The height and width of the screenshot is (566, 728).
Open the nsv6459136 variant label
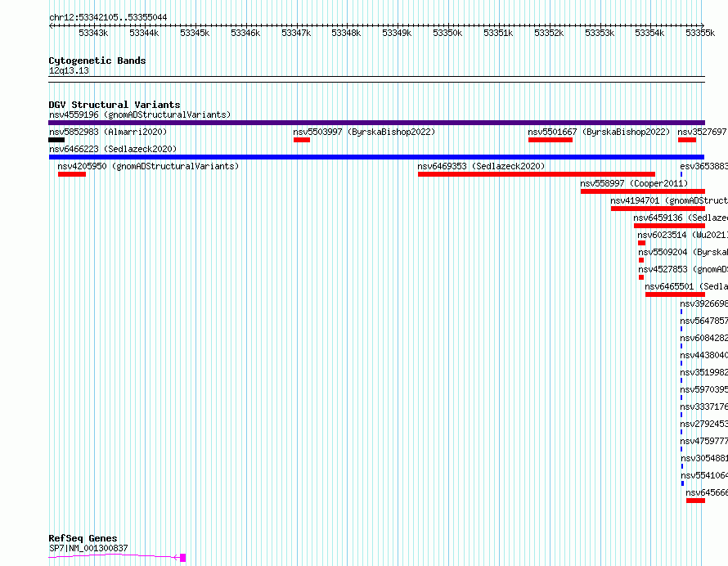pos(681,218)
